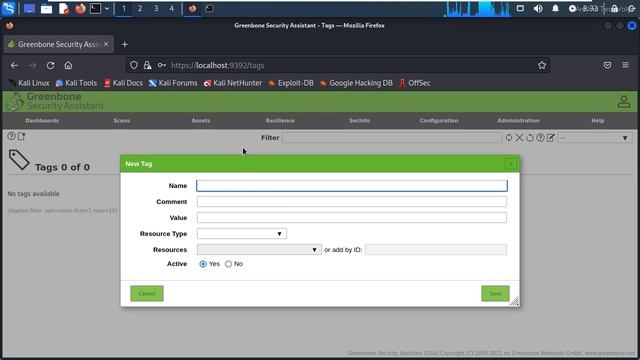640x360 pixels.
Task: Click the Value input field
Action: click(352, 218)
